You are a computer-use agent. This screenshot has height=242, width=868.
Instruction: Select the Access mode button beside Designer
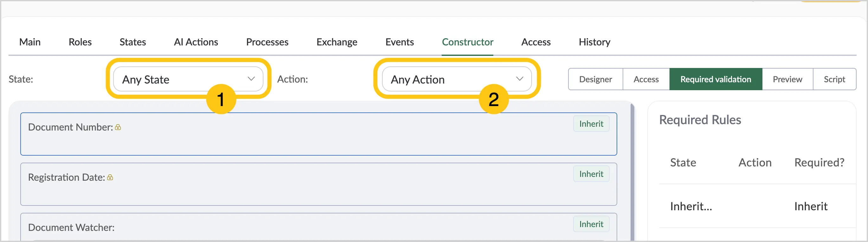point(646,79)
